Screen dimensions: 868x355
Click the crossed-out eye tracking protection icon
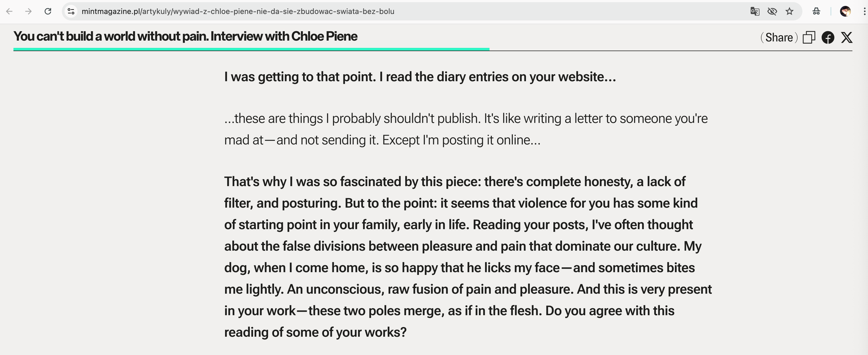(772, 12)
